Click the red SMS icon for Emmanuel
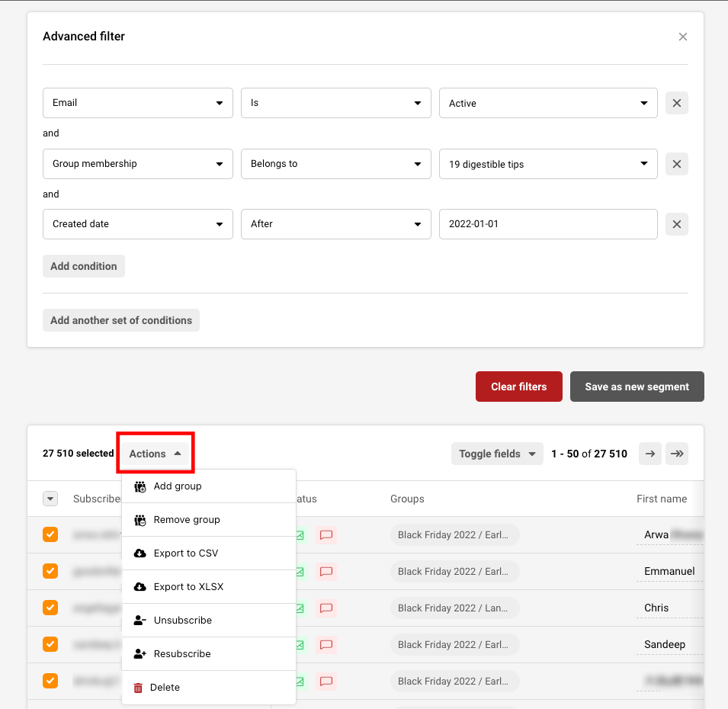The height and width of the screenshot is (709, 728). (x=326, y=572)
